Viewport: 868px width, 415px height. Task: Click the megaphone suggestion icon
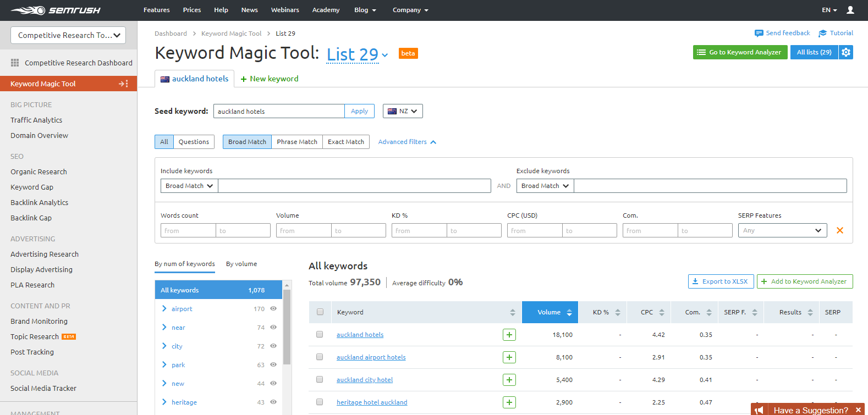(759, 410)
